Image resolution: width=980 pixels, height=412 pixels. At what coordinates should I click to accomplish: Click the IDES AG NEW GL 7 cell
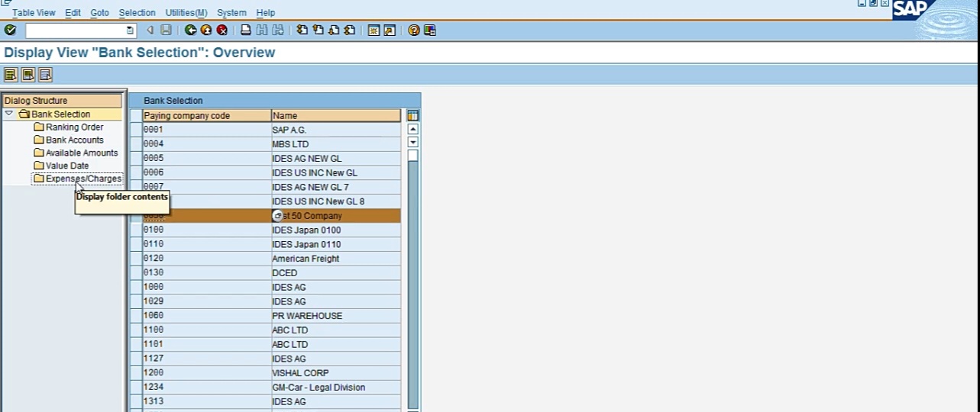coord(336,187)
